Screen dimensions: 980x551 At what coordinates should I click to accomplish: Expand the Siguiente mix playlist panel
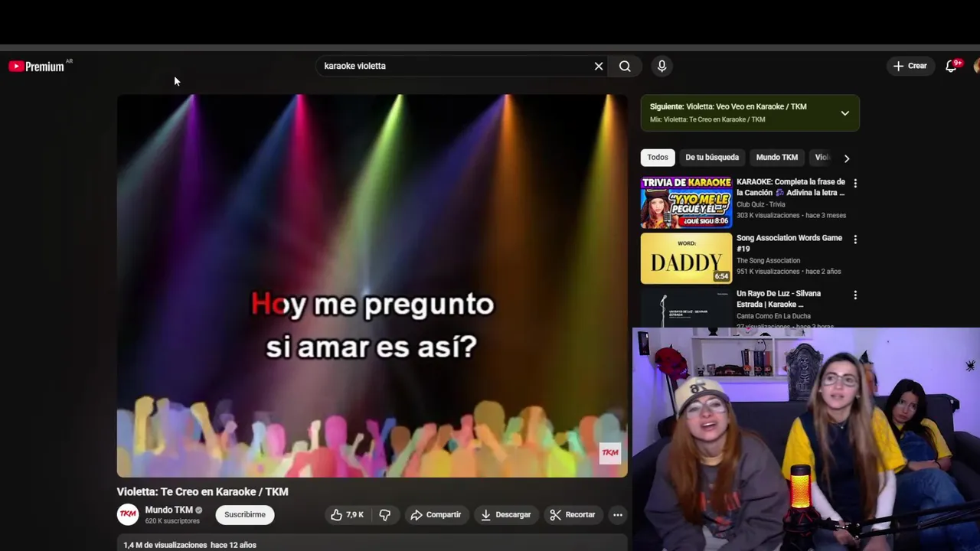click(844, 113)
